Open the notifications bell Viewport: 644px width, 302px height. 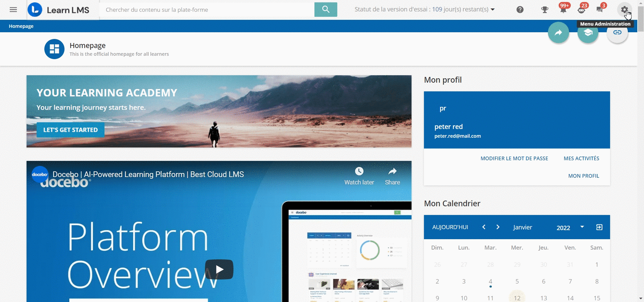point(563,10)
